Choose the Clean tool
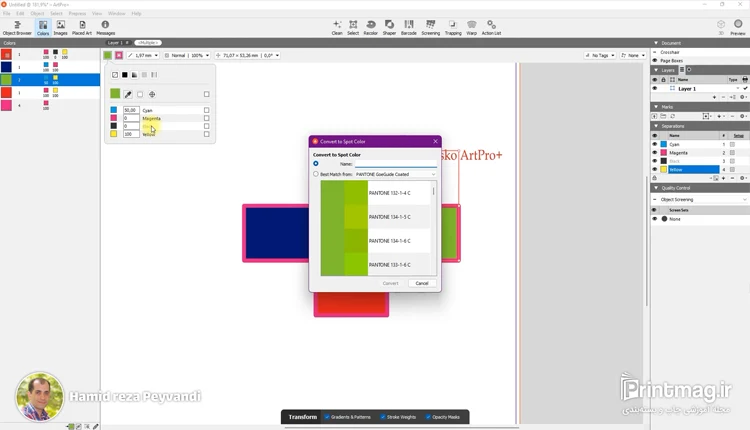 [337, 28]
